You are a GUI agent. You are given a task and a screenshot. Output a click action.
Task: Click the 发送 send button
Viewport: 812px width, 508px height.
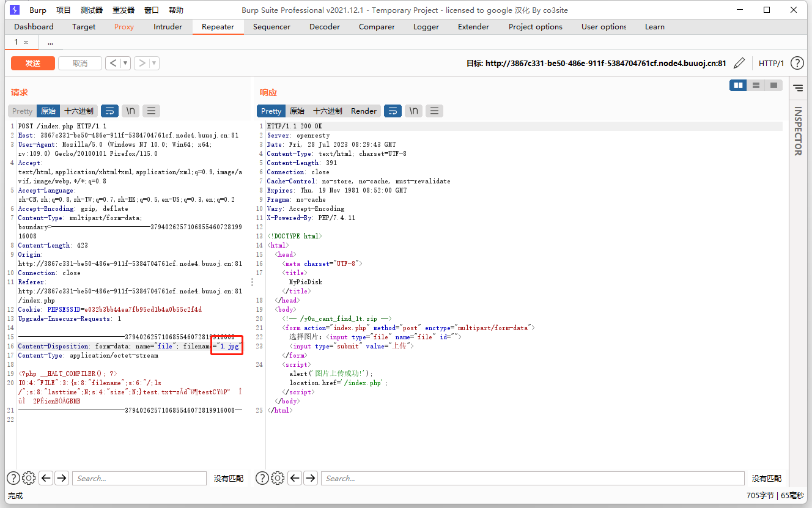(x=33, y=63)
